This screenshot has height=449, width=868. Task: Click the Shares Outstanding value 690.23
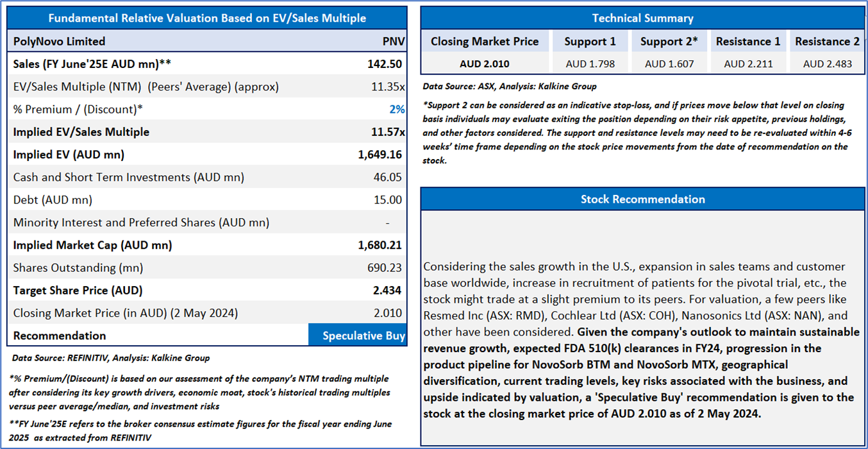point(387,268)
